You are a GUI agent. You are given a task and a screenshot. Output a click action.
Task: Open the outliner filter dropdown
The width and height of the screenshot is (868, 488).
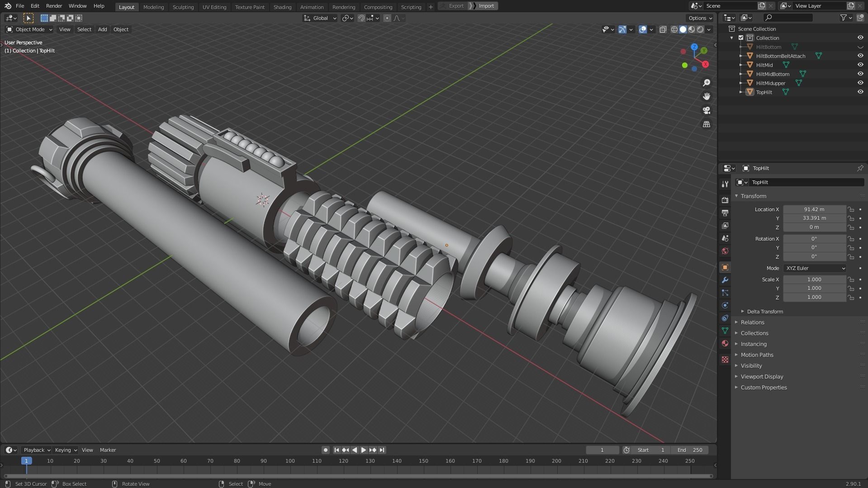(846, 18)
